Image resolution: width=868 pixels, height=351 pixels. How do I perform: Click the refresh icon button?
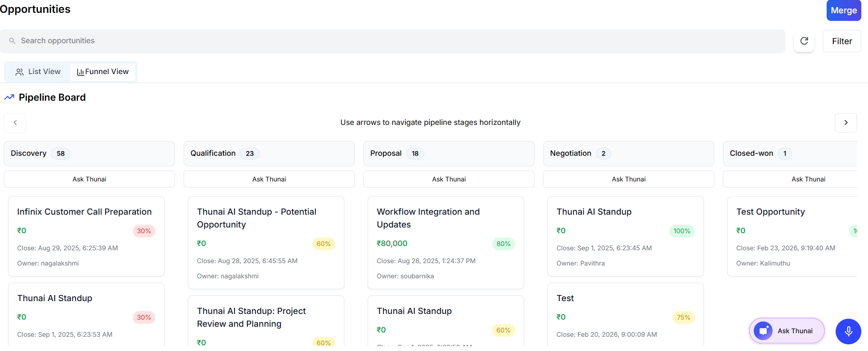tap(804, 41)
